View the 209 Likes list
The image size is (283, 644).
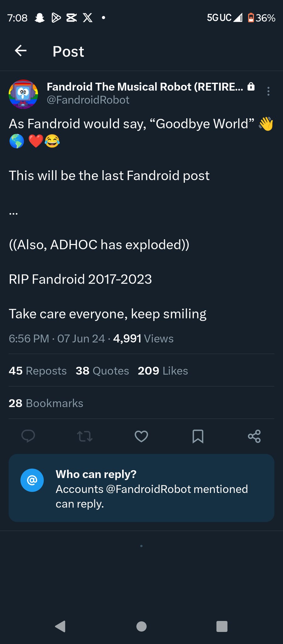pyautogui.click(x=163, y=371)
